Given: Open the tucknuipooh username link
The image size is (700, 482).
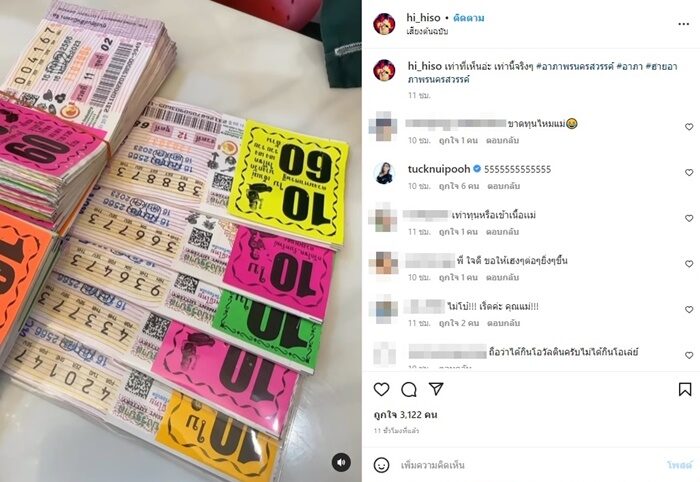Looking at the screenshot, I should (x=439, y=169).
